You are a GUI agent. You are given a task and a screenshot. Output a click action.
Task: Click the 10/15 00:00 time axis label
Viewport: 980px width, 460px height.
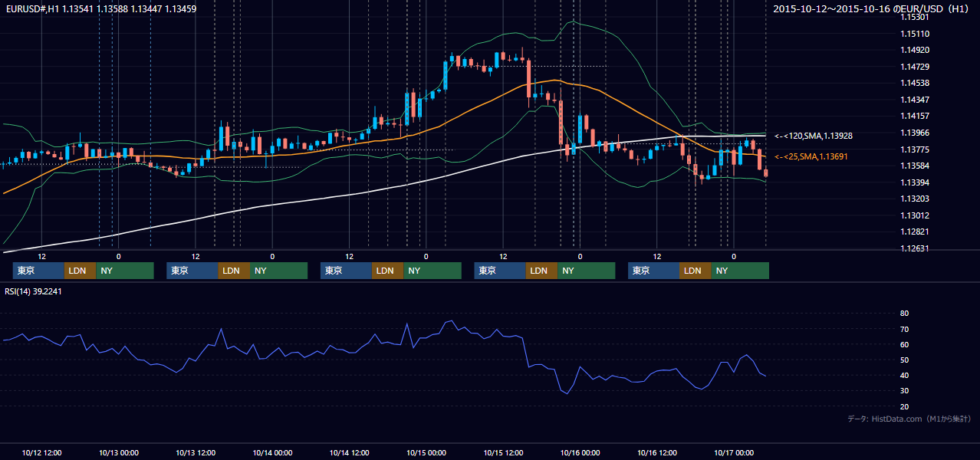(426, 452)
